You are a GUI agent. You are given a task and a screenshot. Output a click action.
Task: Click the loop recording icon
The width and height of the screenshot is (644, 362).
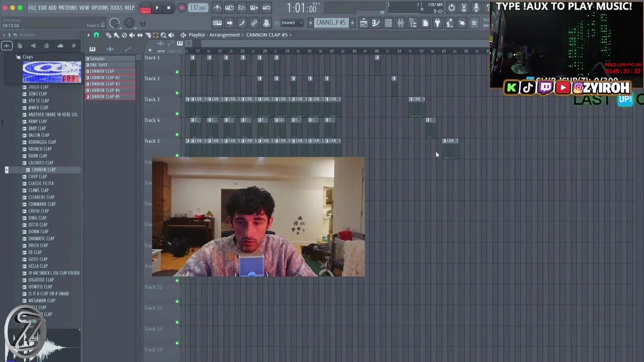pos(267,8)
